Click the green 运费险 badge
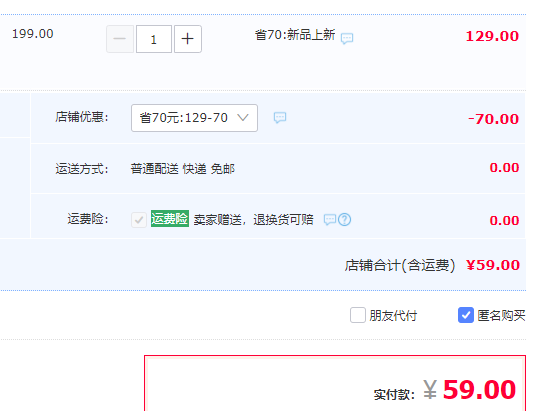The image size is (536, 411). tap(170, 218)
